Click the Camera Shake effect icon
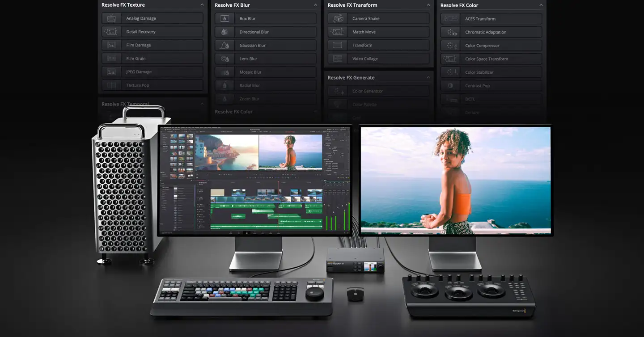This screenshot has height=337, width=644. 338,19
